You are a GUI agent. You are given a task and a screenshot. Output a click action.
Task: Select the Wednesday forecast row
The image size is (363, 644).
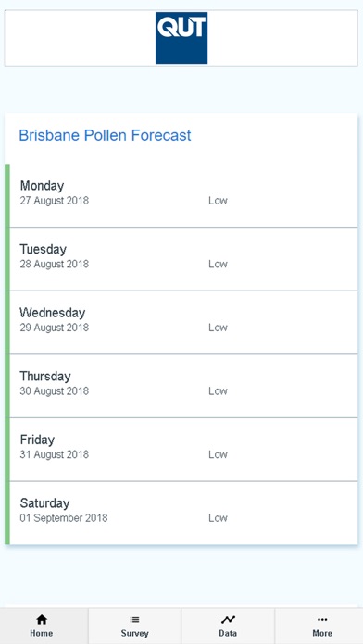pyautogui.click(x=183, y=322)
